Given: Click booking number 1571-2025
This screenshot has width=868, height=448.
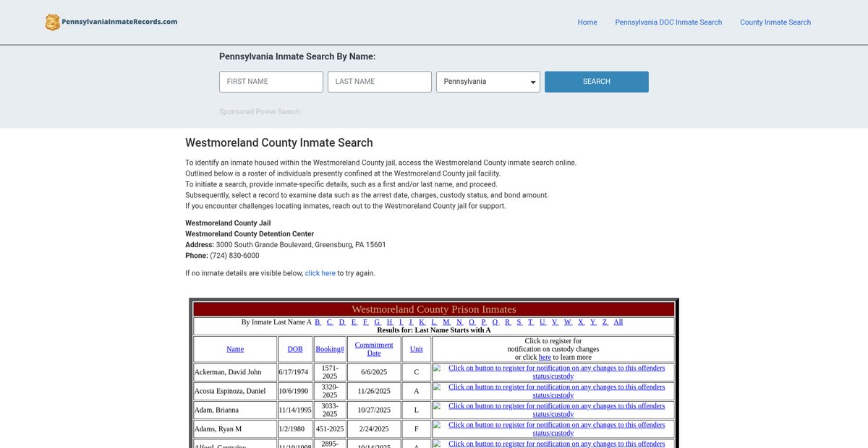Looking at the screenshot, I should click(330, 372).
